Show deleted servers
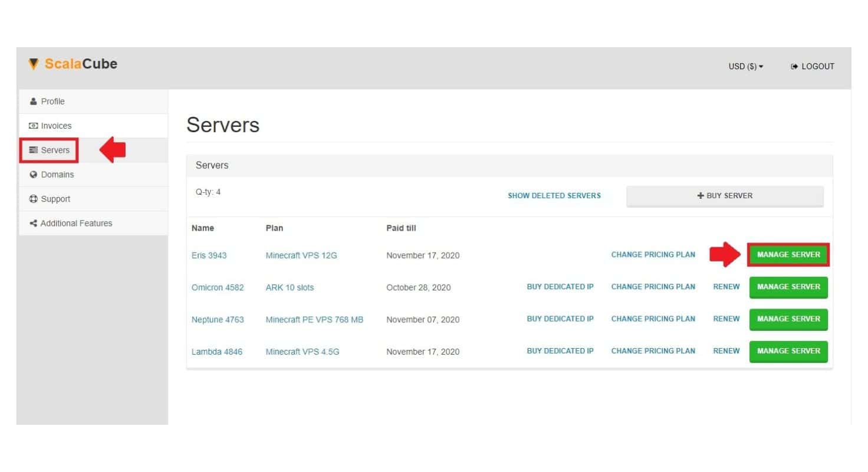 click(x=554, y=196)
